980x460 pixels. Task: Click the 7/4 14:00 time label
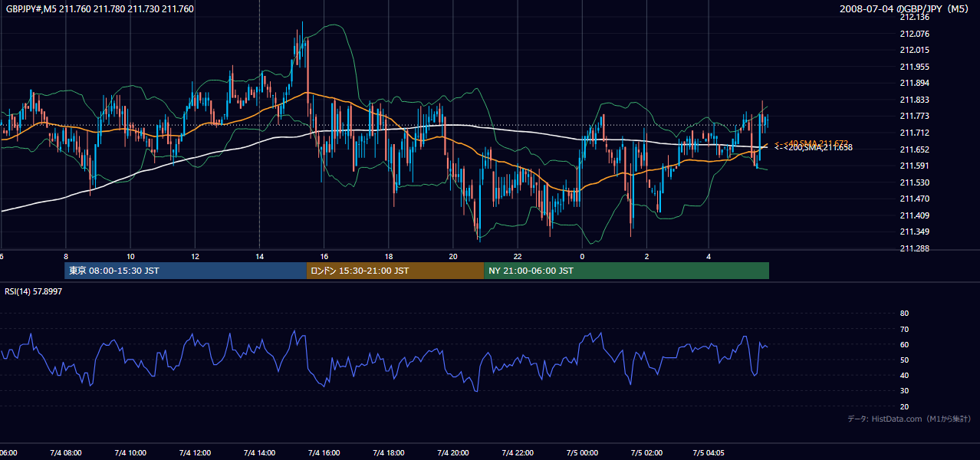click(x=259, y=453)
